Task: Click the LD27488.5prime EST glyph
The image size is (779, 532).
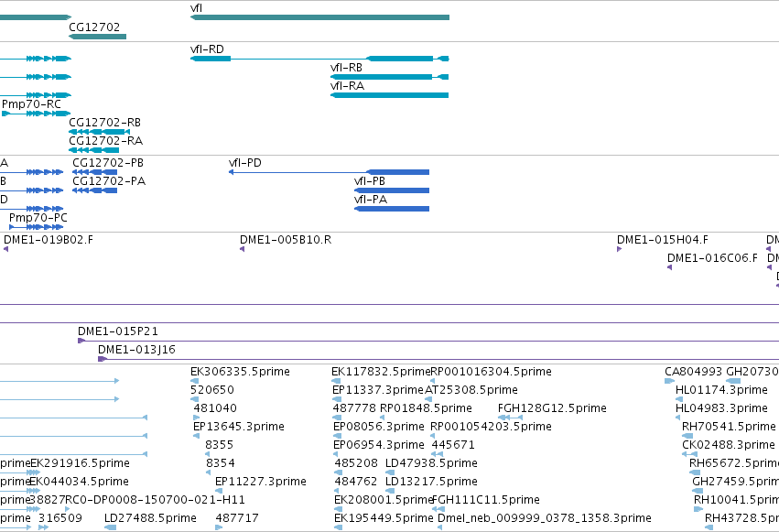Action: [110, 527]
